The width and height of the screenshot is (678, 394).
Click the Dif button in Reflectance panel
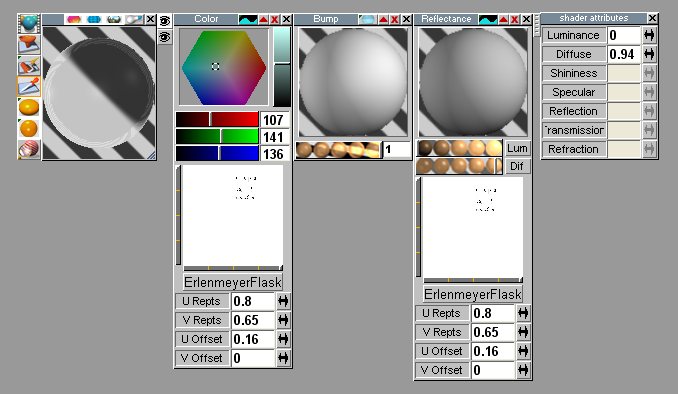coord(517,167)
